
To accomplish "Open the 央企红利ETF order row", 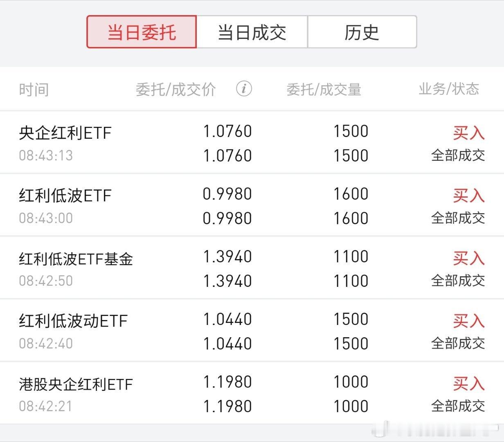I will tap(252, 143).
